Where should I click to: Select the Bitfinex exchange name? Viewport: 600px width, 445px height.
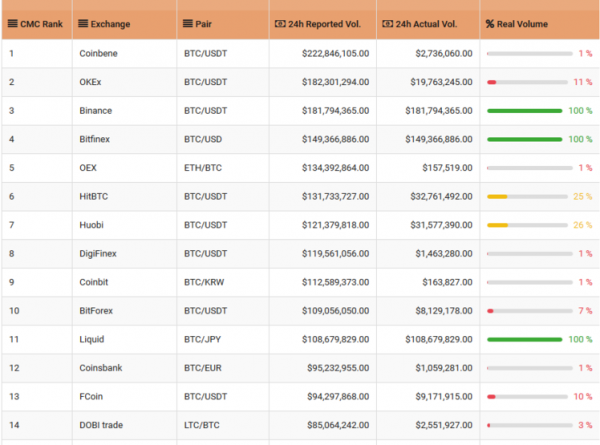(95, 139)
